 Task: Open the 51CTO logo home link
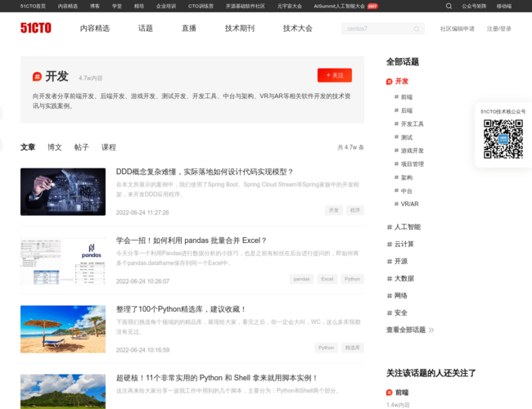tap(36, 28)
